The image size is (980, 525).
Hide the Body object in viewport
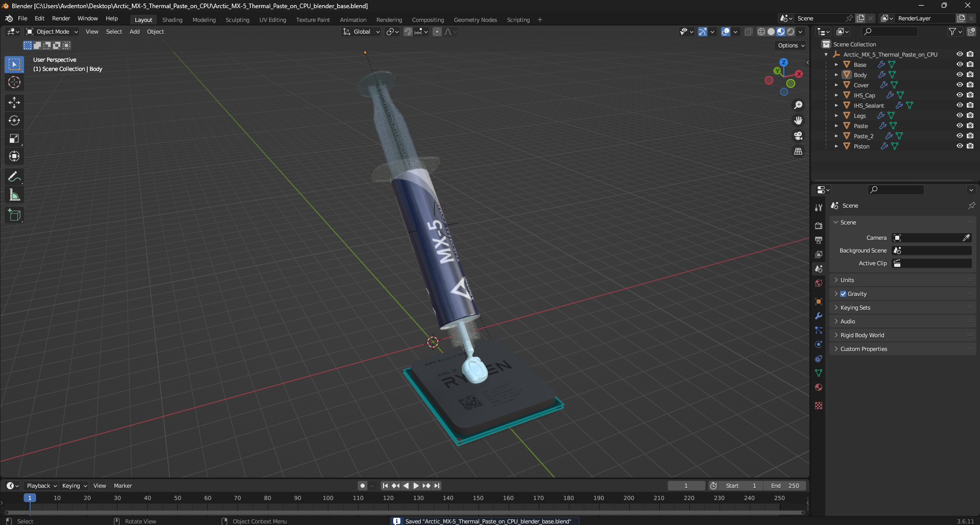[960, 74]
